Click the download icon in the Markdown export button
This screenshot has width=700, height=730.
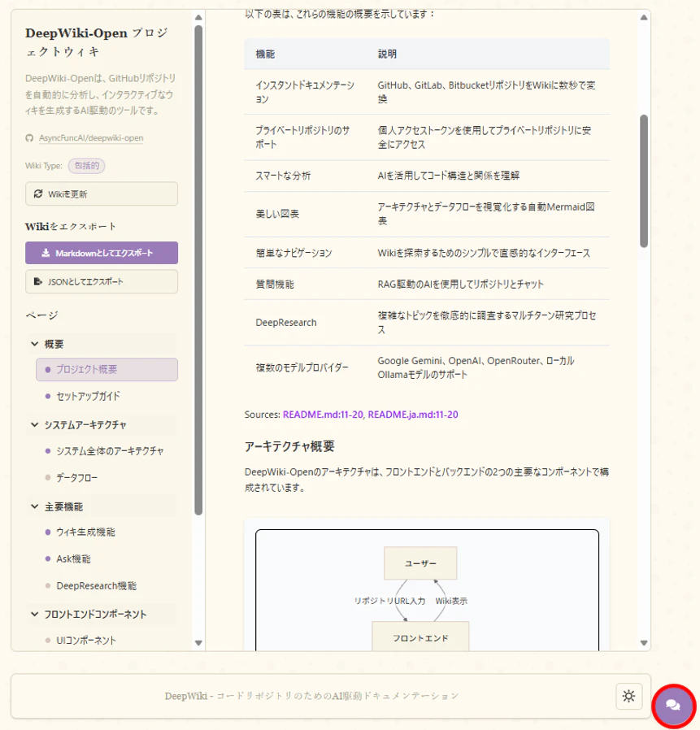46,253
